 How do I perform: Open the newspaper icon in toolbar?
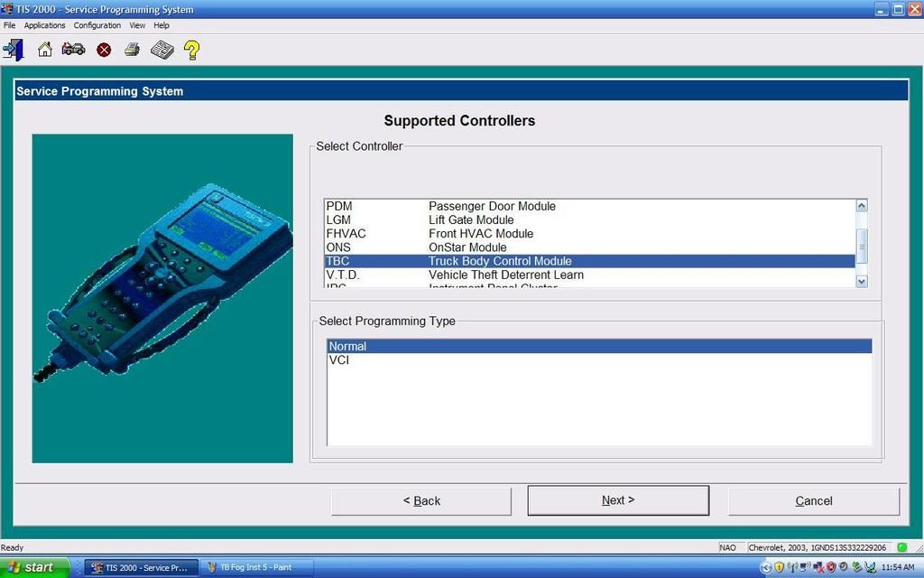[162, 50]
